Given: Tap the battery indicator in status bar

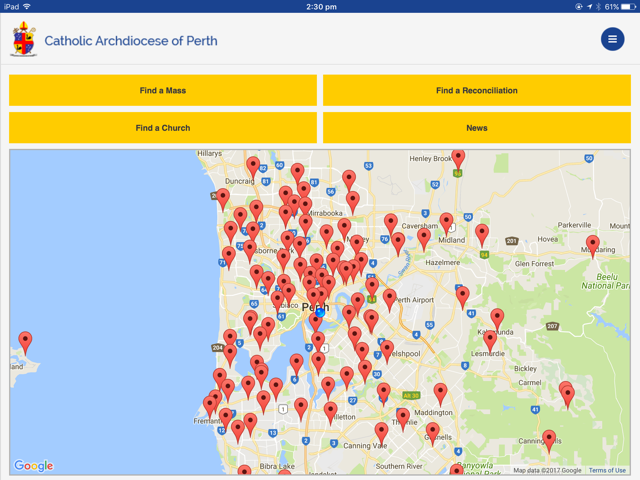Looking at the screenshot, I should [x=629, y=7].
